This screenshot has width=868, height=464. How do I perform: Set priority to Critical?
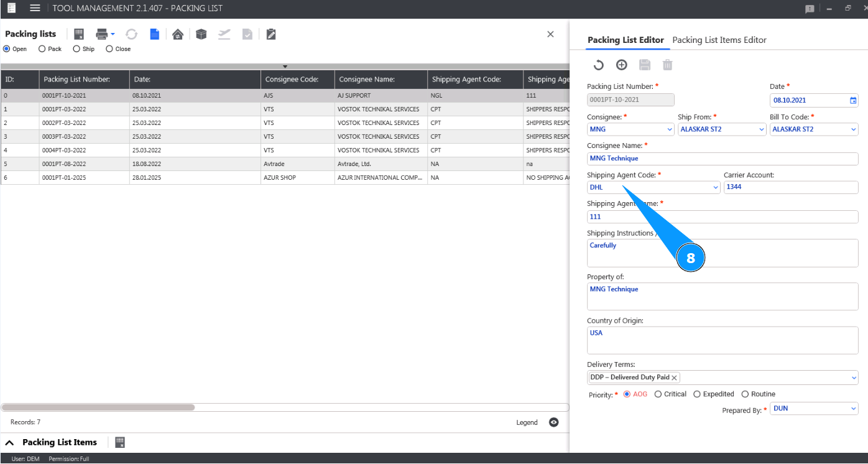658,394
